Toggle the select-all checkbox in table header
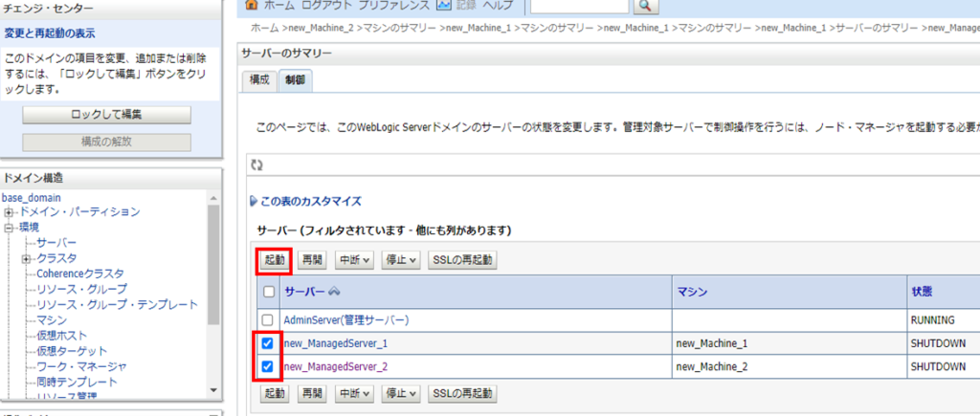 (x=268, y=292)
